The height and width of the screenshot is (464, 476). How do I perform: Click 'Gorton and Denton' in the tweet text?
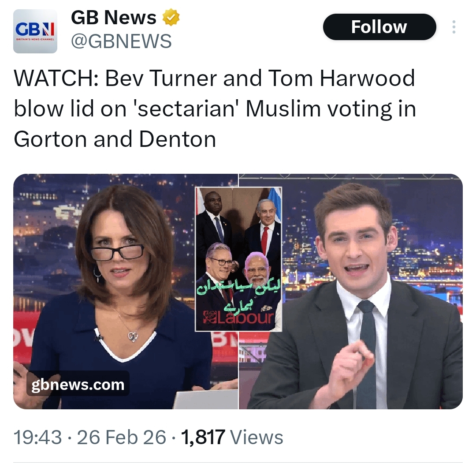[x=115, y=139]
